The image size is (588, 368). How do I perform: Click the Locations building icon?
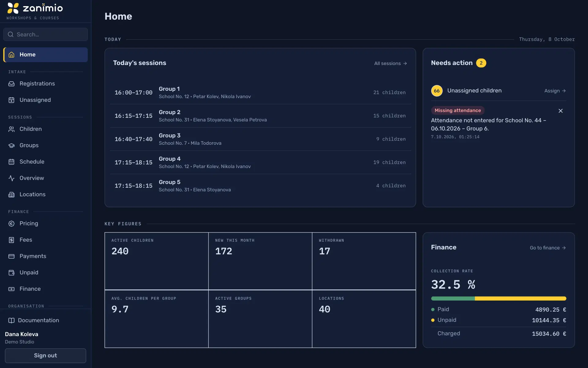11,194
